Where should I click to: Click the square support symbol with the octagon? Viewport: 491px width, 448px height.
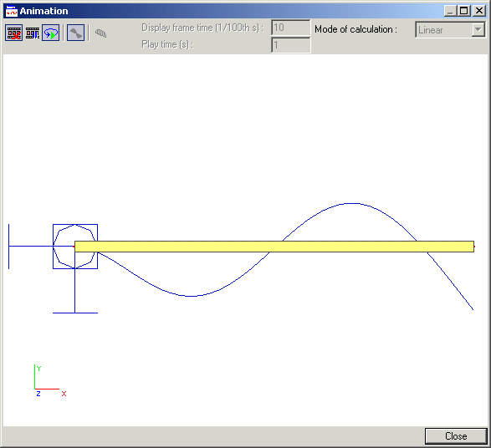pyautogui.click(x=75, y=247)
